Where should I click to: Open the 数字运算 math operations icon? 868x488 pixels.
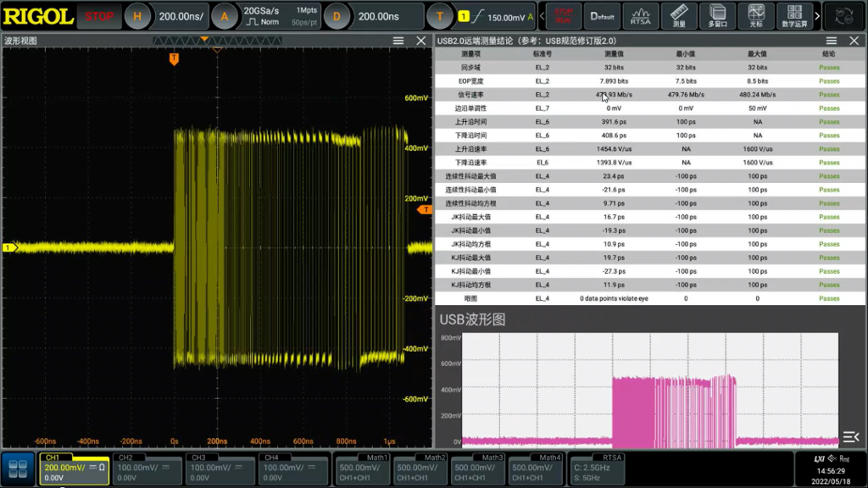point(794,15)
